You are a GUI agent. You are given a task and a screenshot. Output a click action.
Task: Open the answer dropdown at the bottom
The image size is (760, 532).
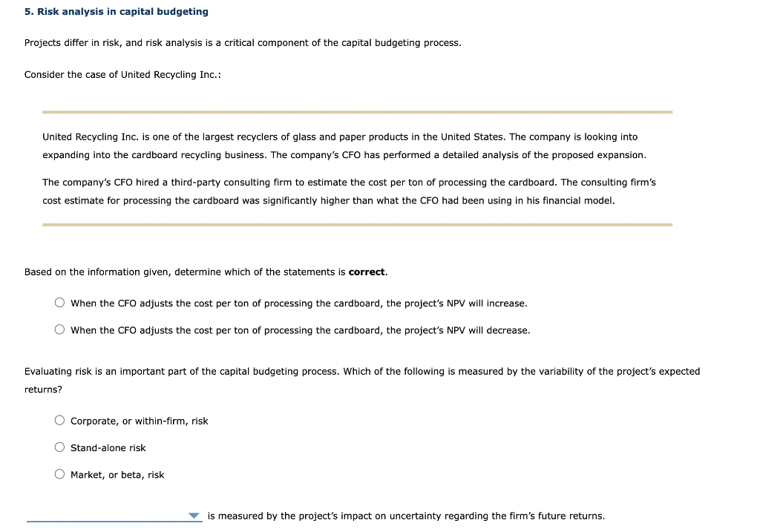(x=115, y=515)
